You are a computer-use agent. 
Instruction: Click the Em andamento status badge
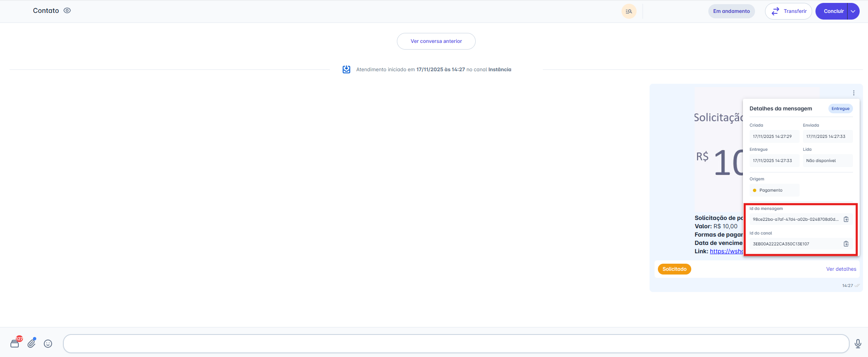[x=731, y=11]
